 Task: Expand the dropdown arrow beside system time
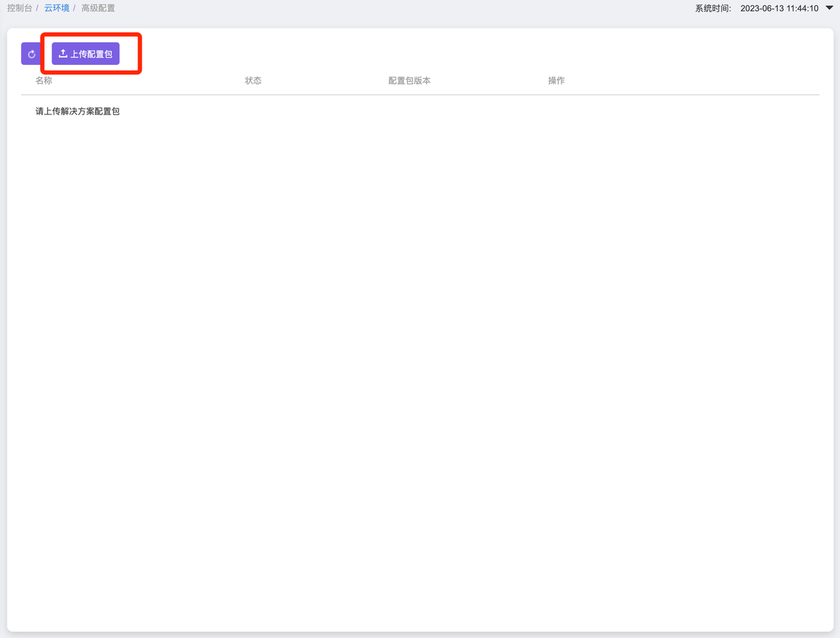point(829,8)
